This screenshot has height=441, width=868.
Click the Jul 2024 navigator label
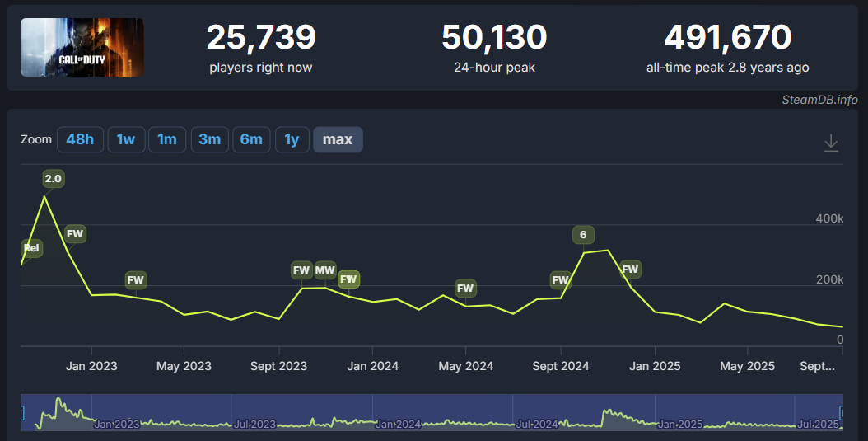click(x=537, y=425)
